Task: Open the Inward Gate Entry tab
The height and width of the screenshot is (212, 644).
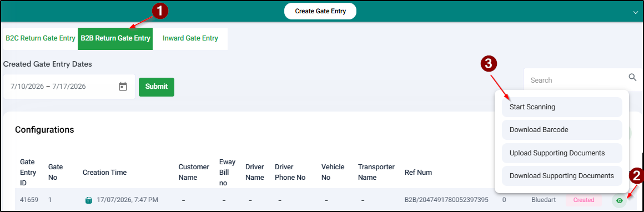Action: pyautogui.click(x=190, y=39)
